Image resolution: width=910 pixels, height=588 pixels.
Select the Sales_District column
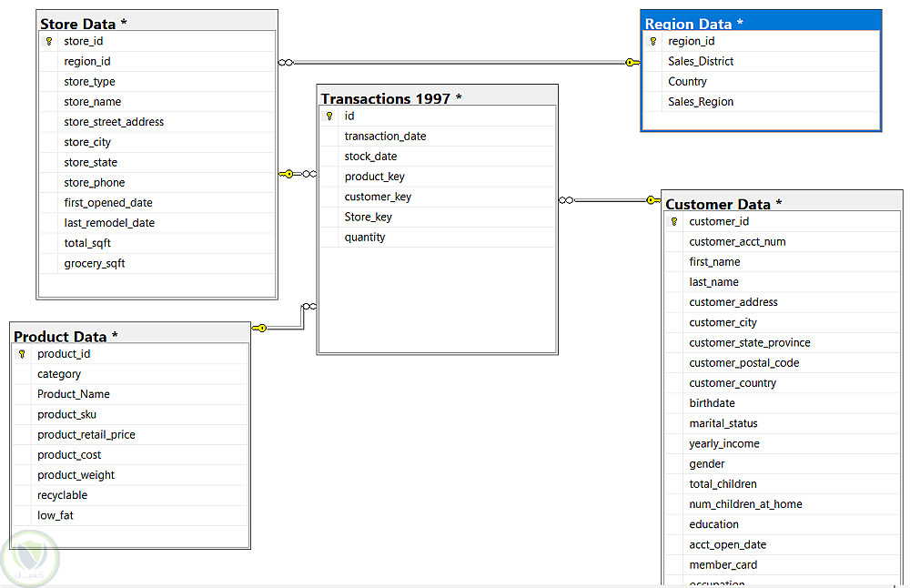761,62
